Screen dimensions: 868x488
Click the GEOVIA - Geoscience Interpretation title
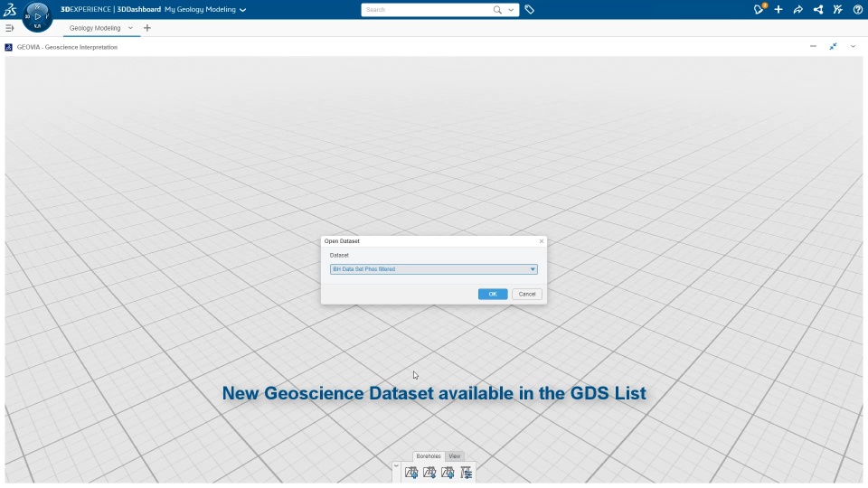pos(67,48)
